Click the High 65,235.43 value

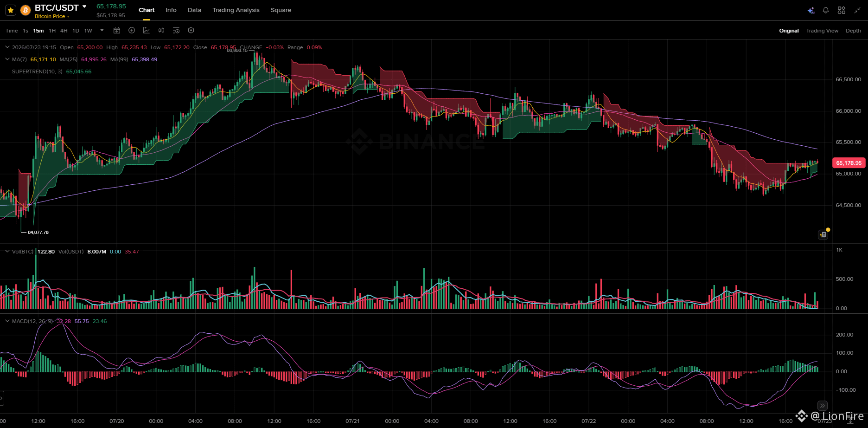[134, 47]
